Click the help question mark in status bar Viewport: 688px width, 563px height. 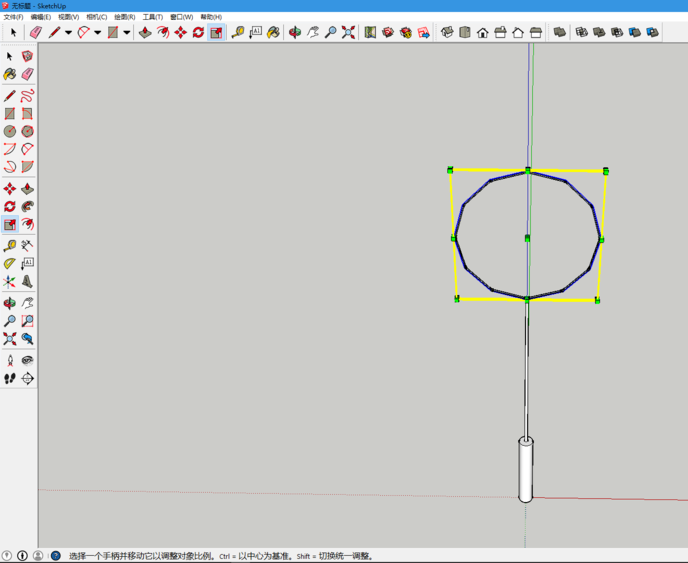point(55,555)
